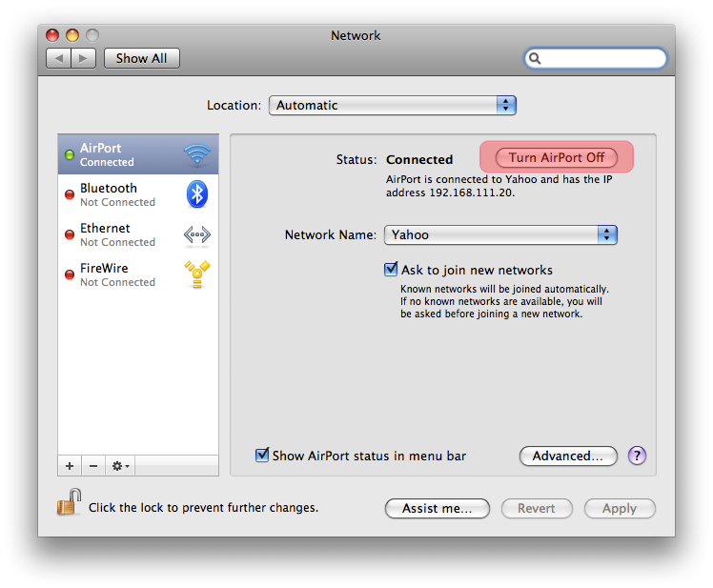The height and width of the screenshot is (588, 713).
Task: Open the Location dropdown
Action: coord(393,105)
